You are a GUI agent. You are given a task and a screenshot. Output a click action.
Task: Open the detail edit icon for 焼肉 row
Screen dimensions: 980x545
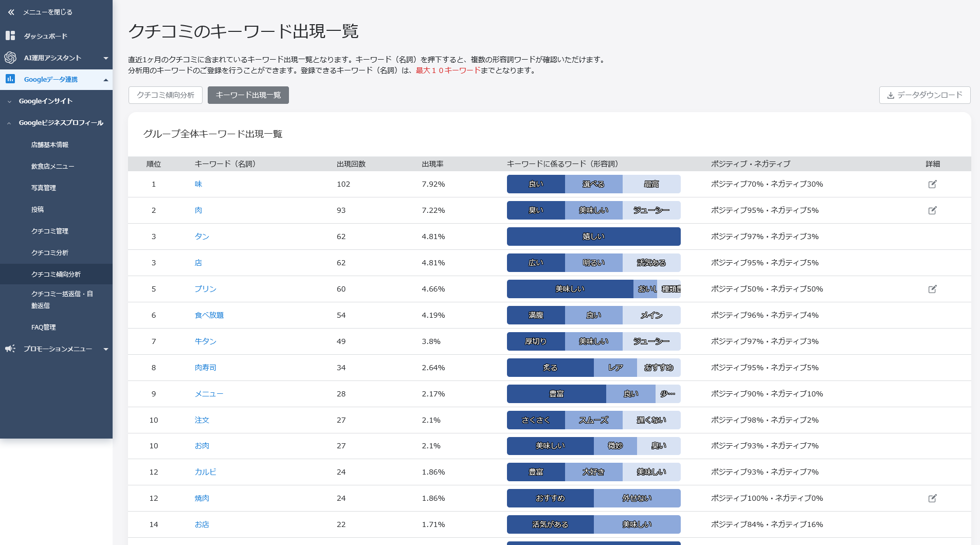pyautogui.click(x=932, y=498)
